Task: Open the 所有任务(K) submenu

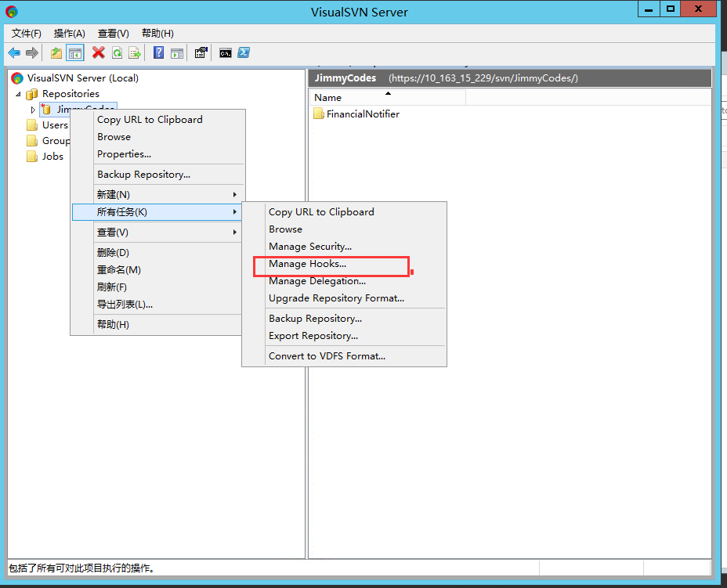Action: [x=157, y=212]
